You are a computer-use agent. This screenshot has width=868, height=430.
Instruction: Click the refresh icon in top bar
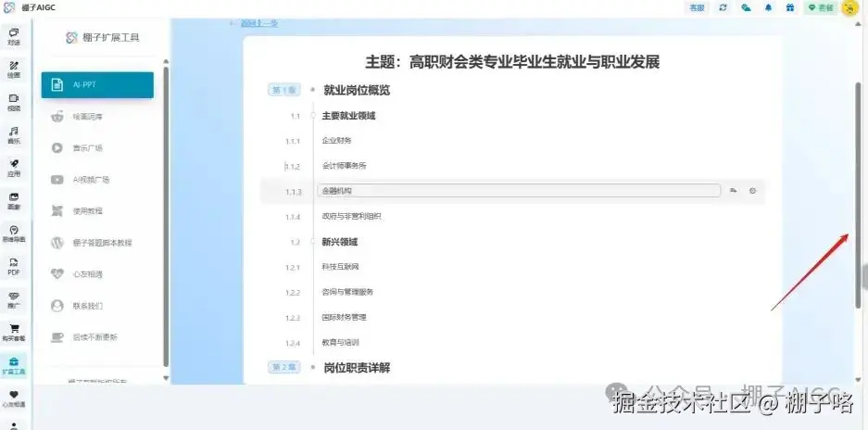723,7
